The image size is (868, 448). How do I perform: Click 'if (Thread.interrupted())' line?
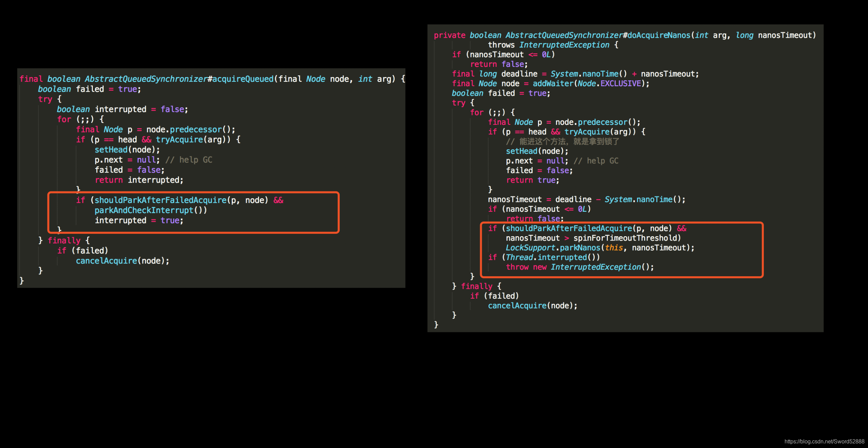[544, 257]
